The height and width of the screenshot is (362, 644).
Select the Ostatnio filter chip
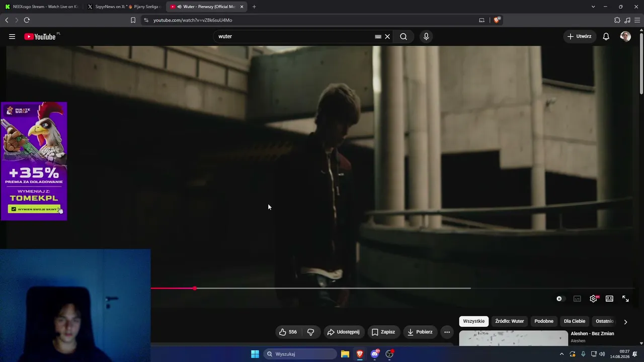click(x=604, y=321)
